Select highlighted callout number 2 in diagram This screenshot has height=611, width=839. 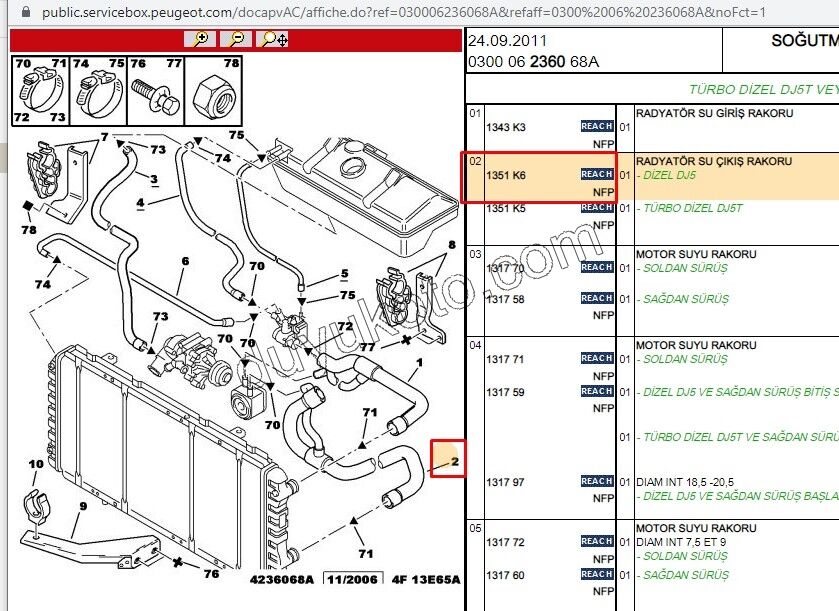tap(455, 461)
